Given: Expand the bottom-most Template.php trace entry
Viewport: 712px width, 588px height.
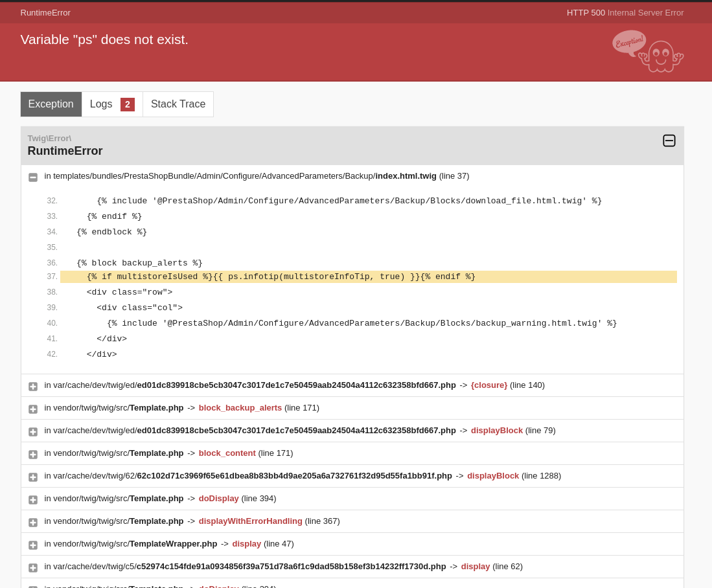Looking at the screenshot, I should click(x=32, y=586).
